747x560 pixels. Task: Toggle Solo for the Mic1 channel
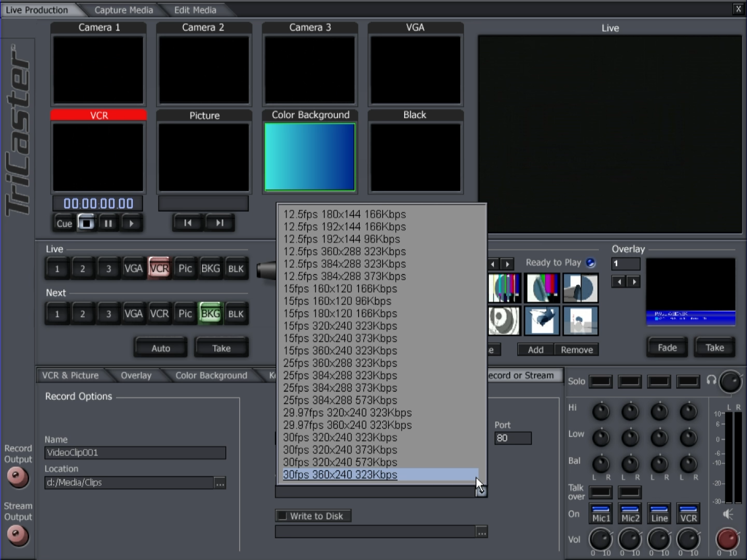click(x=601, y=382)
